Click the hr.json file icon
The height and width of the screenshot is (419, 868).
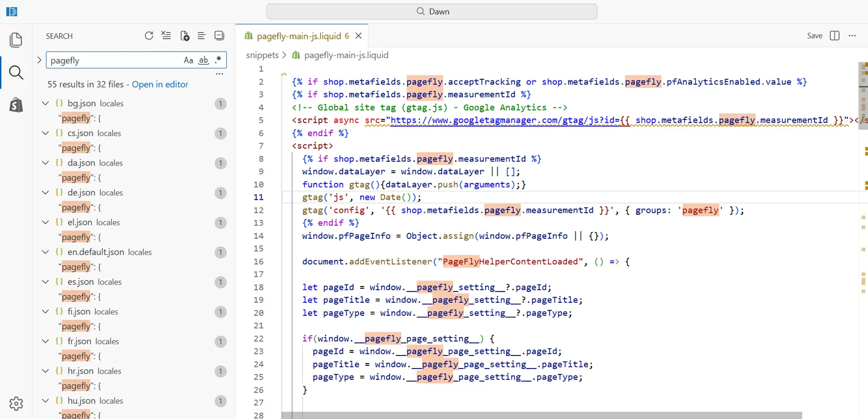click(59, 371)
